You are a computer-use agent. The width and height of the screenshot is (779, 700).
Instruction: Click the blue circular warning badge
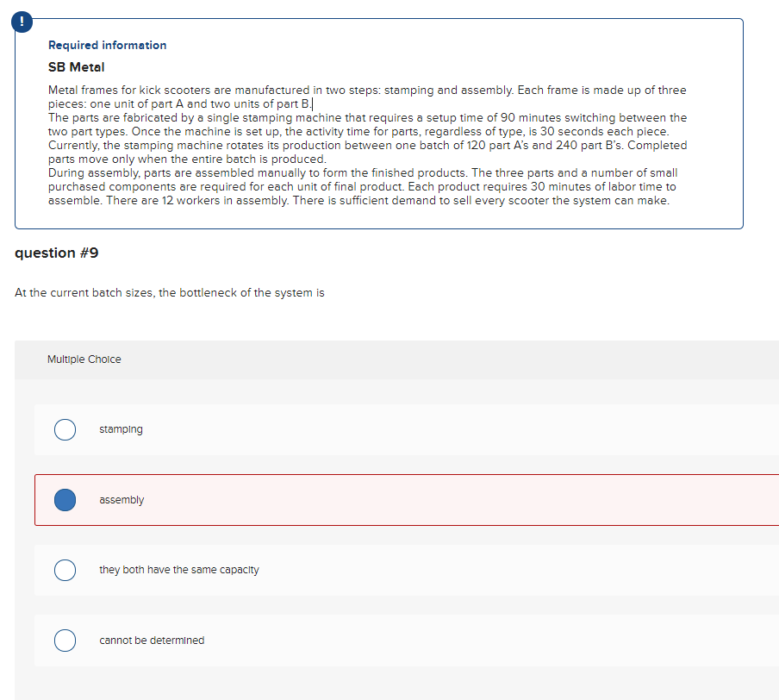[22, 22]
